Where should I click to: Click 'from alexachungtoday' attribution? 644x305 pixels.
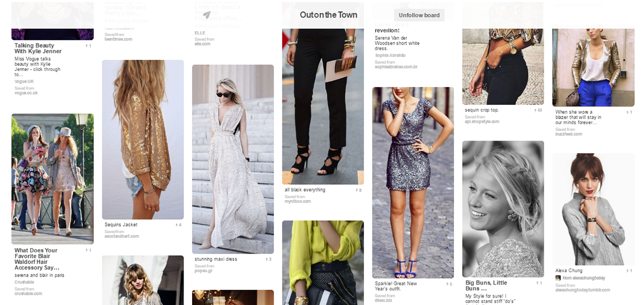coord(584,278)
